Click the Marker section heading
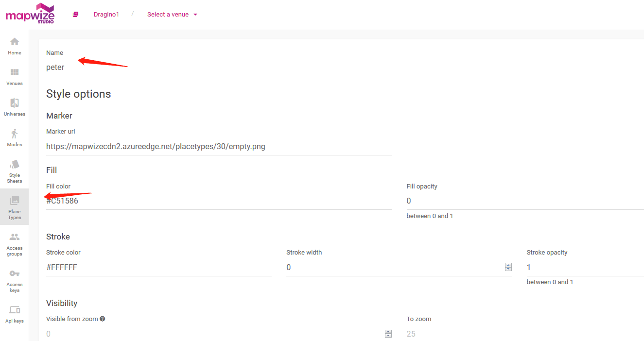The width and height of the screenshot is (644, 341). click(59, 116)
